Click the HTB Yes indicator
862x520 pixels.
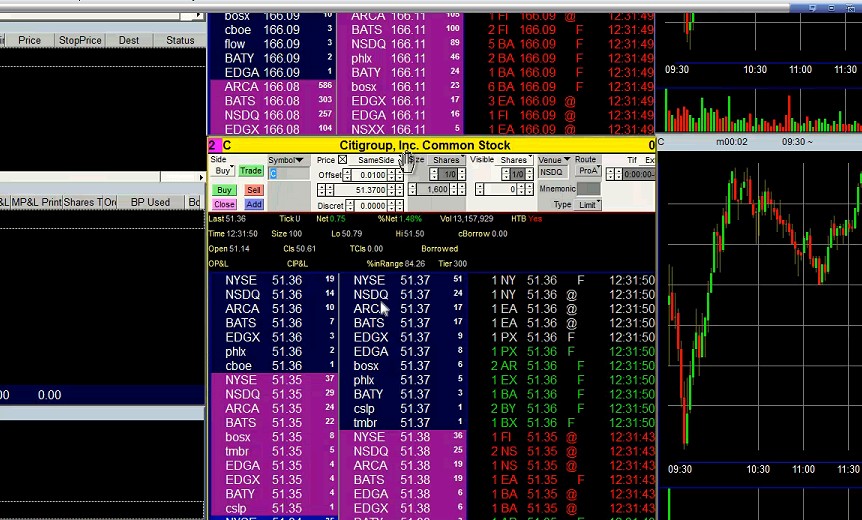coord(526,219)
